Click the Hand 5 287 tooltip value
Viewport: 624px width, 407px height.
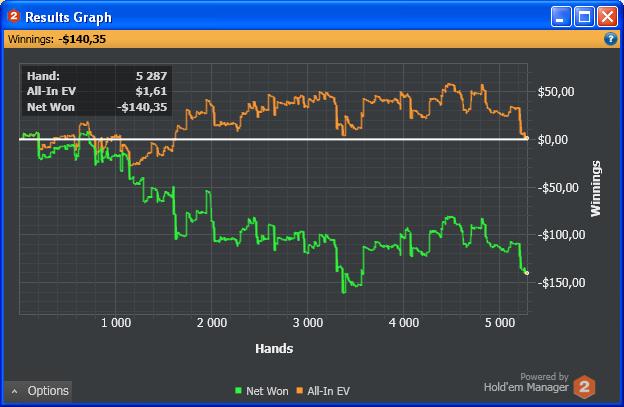coord(151,76)
